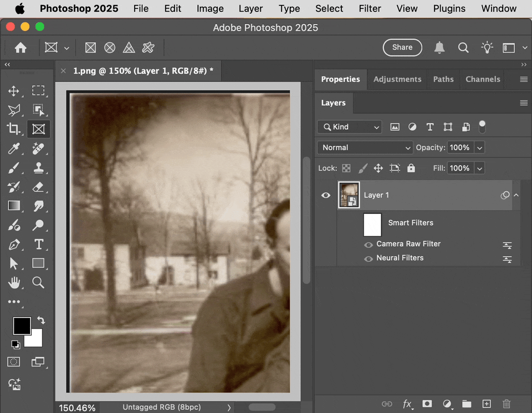This screenshot has height=413, width=532.
Task: Toggle smart object layer filter
Action: click(x=466, y=127)
